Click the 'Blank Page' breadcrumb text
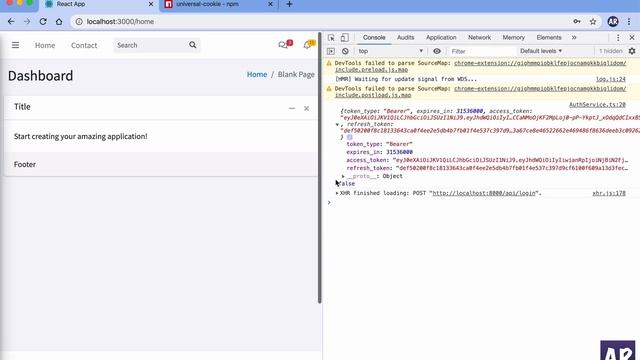 (296, 74)
